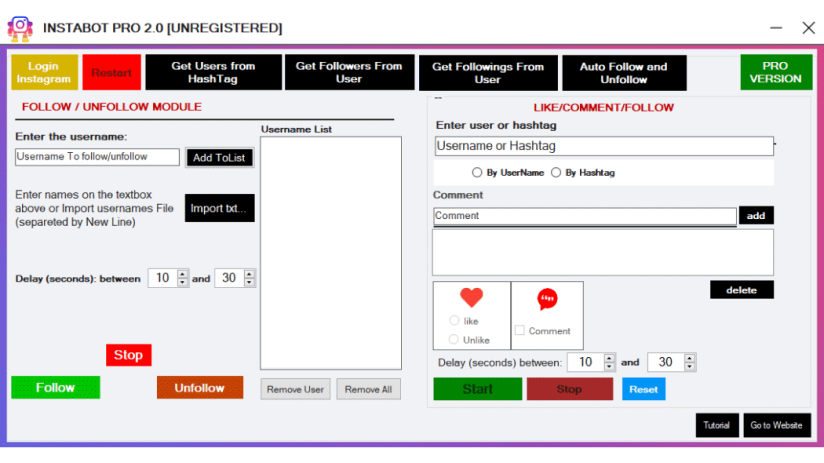
Task: Increase the like/comment maximum delay of 30
Action: tap(689, 357)
